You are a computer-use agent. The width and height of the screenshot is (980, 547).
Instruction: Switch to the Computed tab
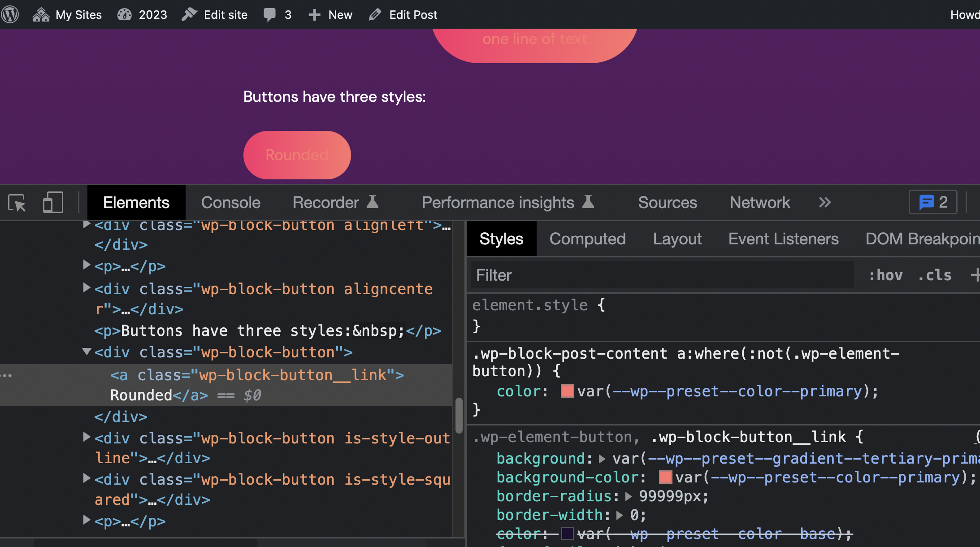pos(587,239)
